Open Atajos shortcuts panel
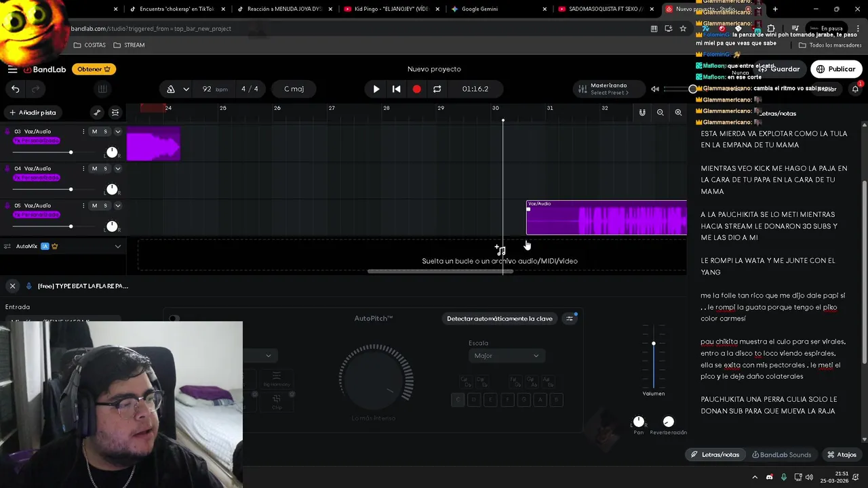Image resolution: width=868 pixels, height=488 pixels. click(842, 455)
